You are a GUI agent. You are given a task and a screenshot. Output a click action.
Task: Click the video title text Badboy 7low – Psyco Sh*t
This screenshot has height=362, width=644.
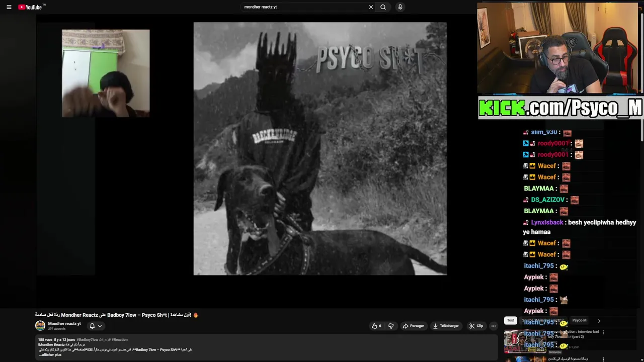point(137,315)
